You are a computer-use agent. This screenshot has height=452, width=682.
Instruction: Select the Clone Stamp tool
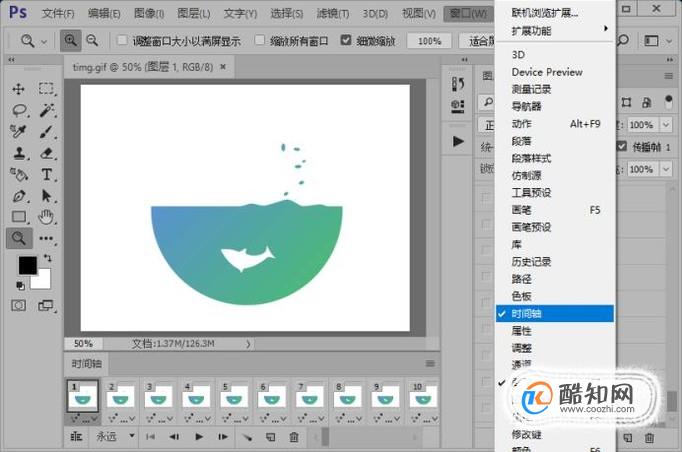pos(19,153)
